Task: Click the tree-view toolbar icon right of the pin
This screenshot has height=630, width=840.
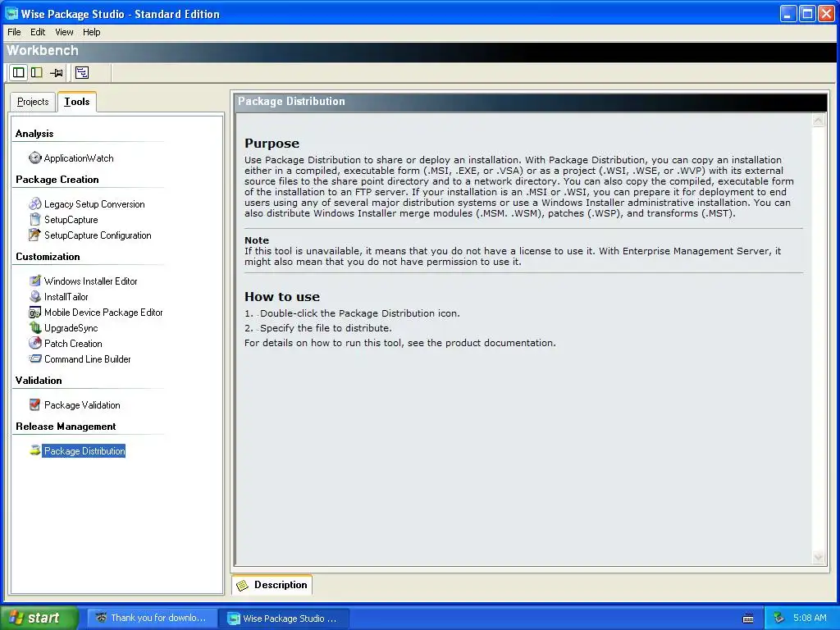Action: (x=82, y=72)
